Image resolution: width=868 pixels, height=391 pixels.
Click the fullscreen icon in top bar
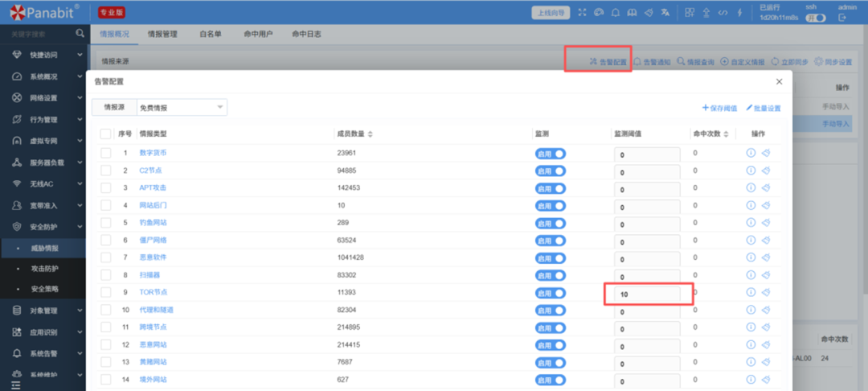[x=582, y=13]
